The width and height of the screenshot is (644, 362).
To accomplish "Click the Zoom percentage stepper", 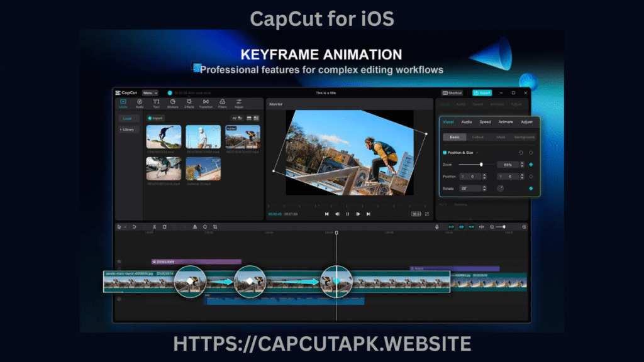I will (x=522, y=164).
